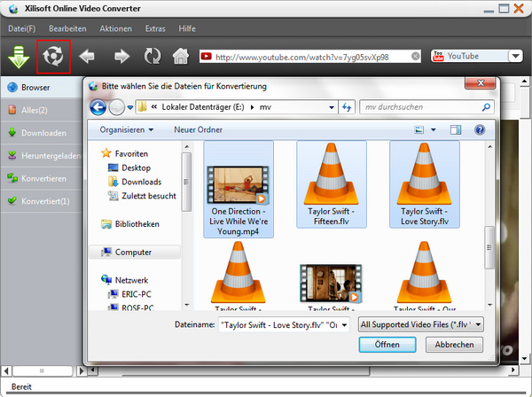
Task: Expand the address path dropdown
Action: tap(332, 107)
